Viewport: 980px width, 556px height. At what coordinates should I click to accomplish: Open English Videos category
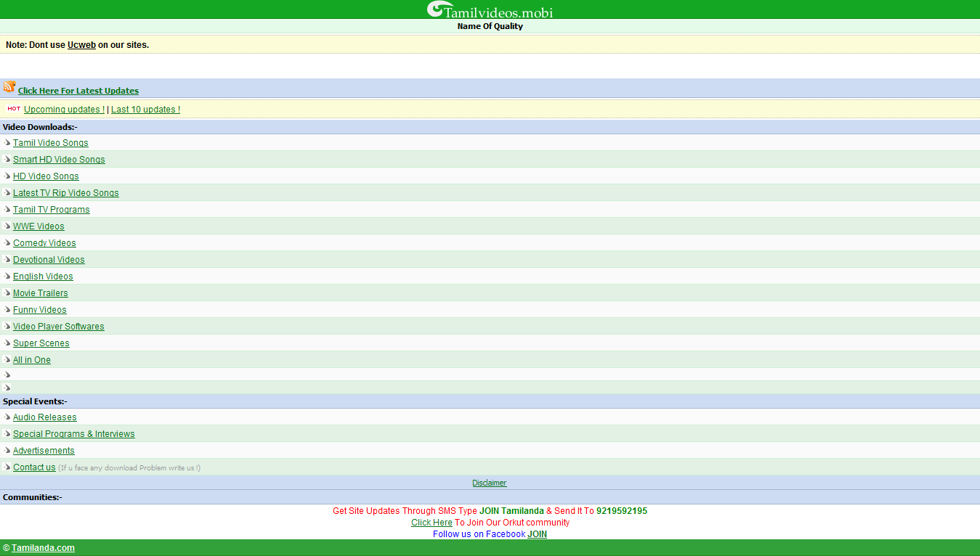(43, 277)
